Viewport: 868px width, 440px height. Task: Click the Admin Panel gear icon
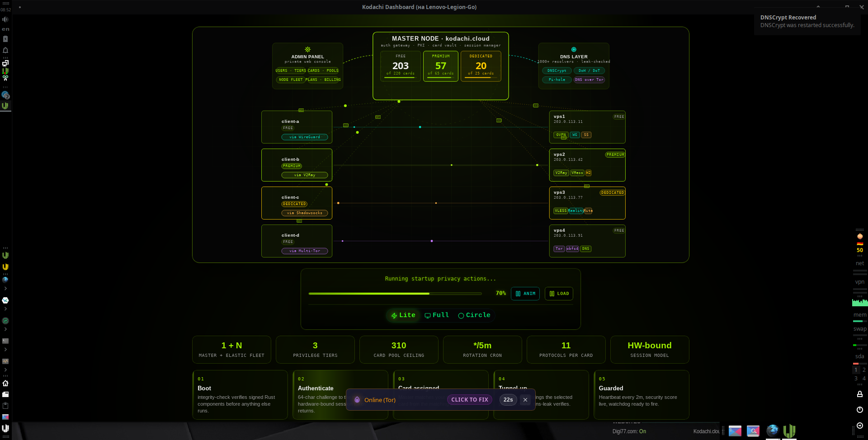click(x=307, y=49)
